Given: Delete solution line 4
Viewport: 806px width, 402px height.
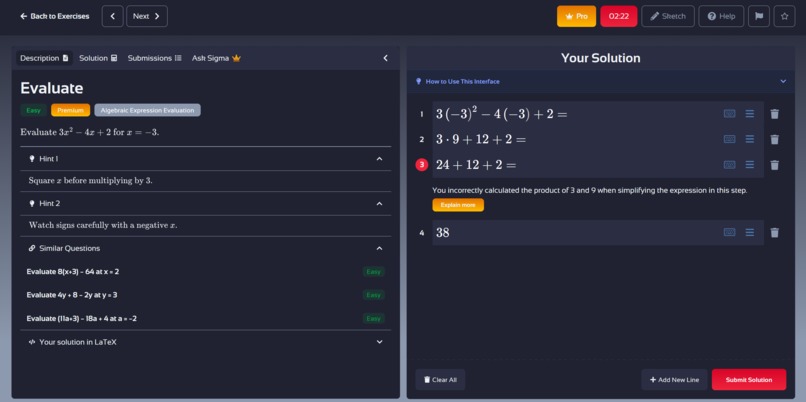Looking at the screenshot, I should point(775,233).
